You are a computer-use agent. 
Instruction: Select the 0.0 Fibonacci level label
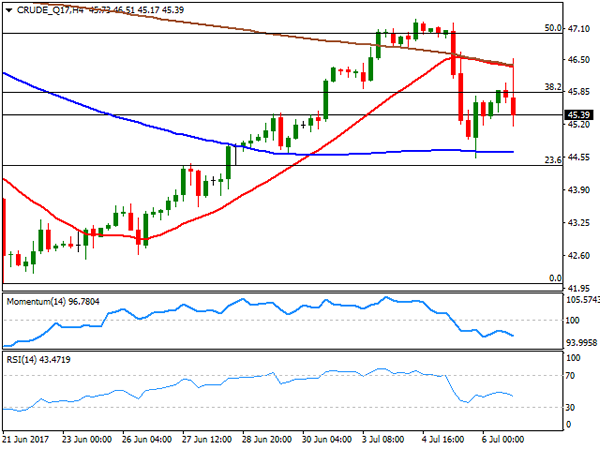[555, 278]
